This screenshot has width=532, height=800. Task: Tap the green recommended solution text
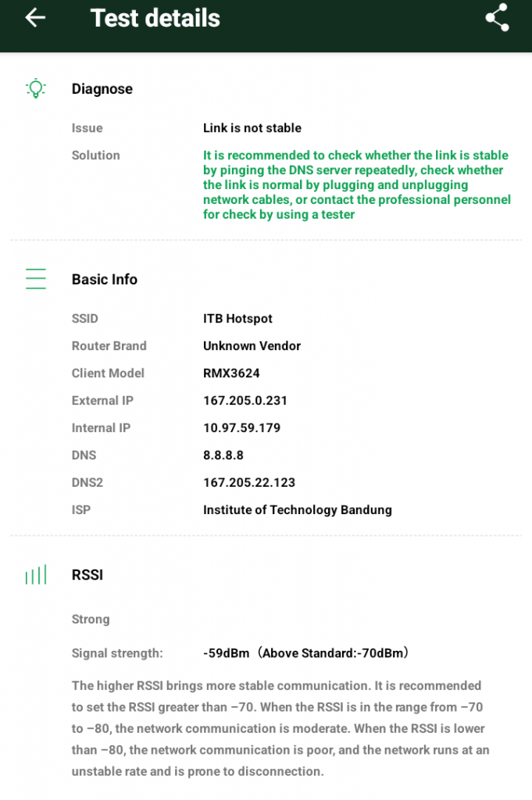356,184
